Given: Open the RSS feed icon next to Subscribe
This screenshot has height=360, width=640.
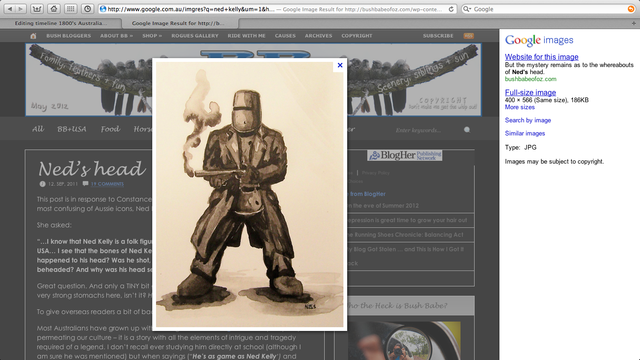Looking at the screenshot, I should 469,36.
